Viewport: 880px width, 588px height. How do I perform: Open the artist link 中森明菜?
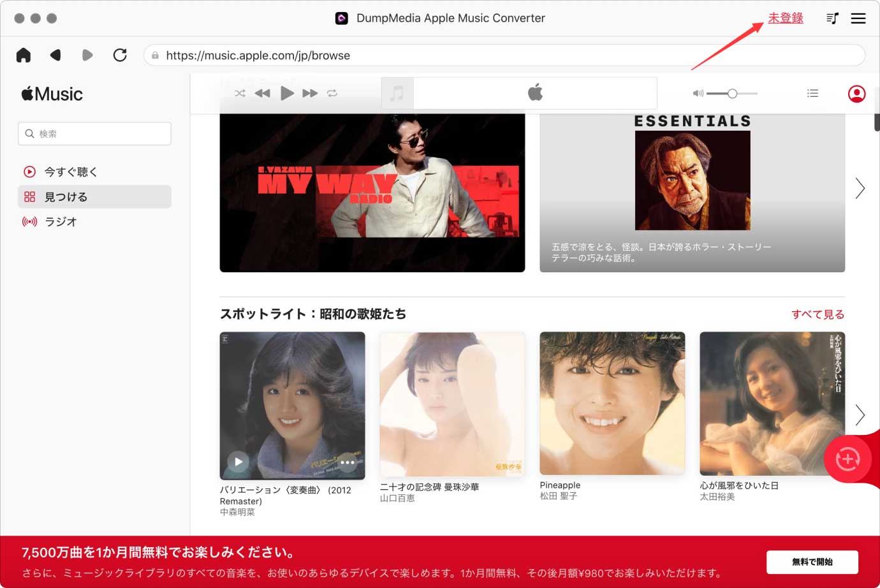pos(237,512)
